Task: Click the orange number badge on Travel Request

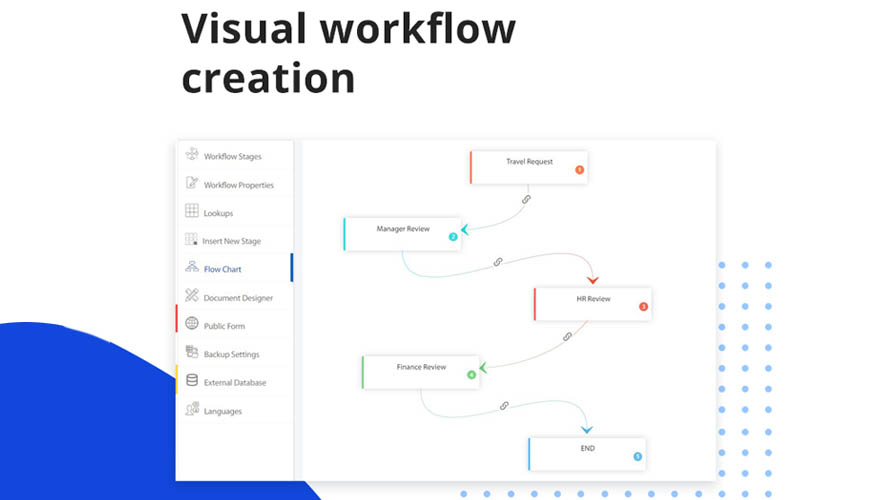Action: pyautogui.click(x=580, y=170)
